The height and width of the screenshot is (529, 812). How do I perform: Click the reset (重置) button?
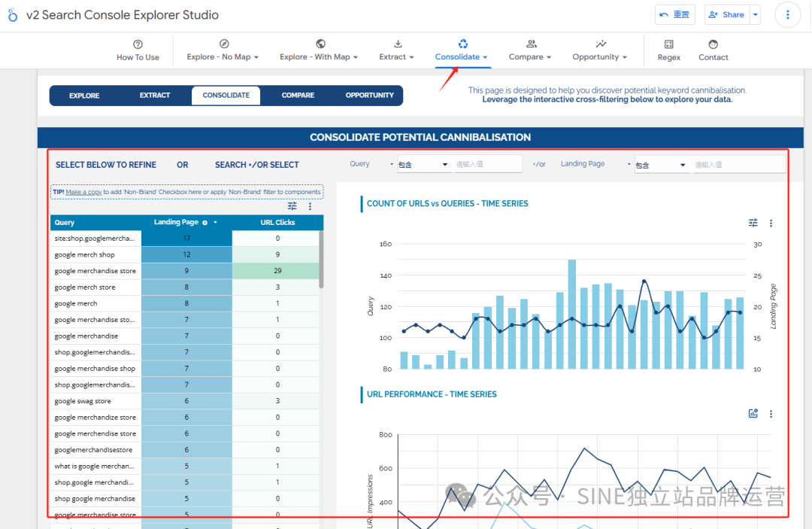(x=674, y=14)
